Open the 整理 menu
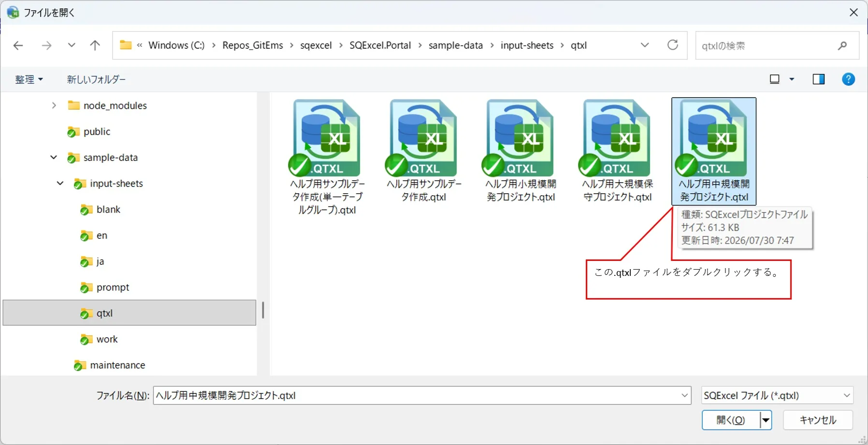Image resolution: width=868 pixels, height=445 pixels. [29, 79]
